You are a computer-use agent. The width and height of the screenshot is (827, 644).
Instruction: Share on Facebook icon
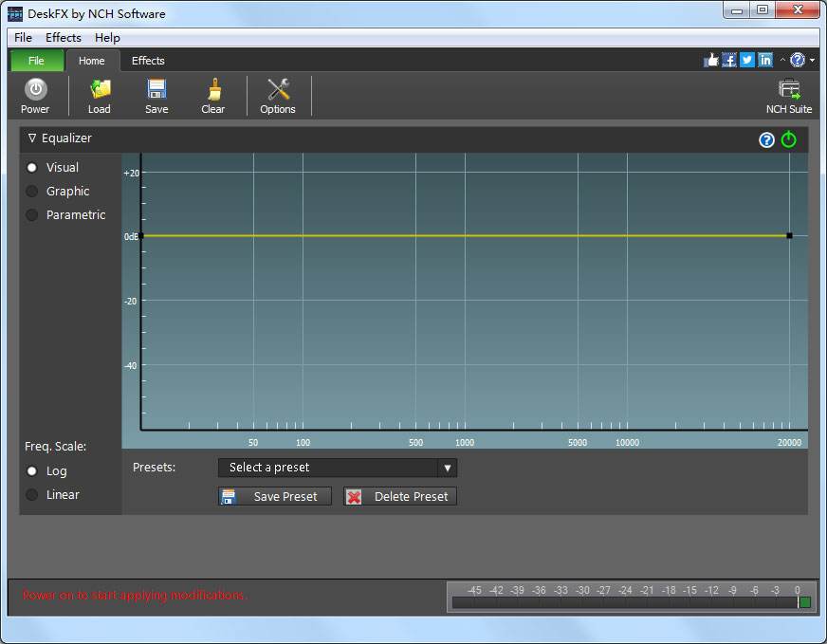729,60
